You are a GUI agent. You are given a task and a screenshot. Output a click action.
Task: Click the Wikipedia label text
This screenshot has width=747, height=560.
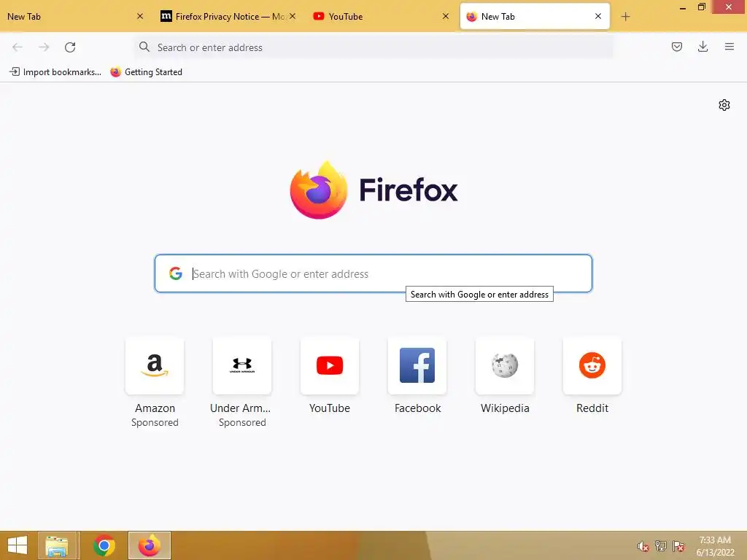pyautogui.click(x=505, y=408)
